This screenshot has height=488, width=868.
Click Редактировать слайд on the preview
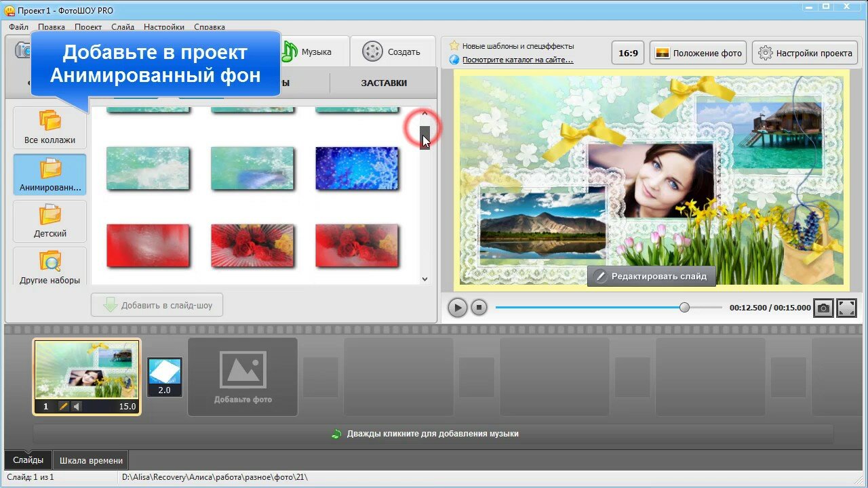(x=651, y=276)
